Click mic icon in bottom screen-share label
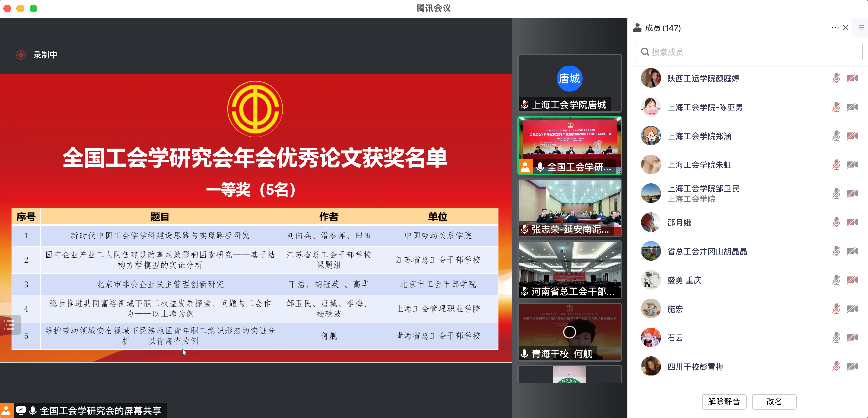The image size is (868, 418). [x=33, y=410]
